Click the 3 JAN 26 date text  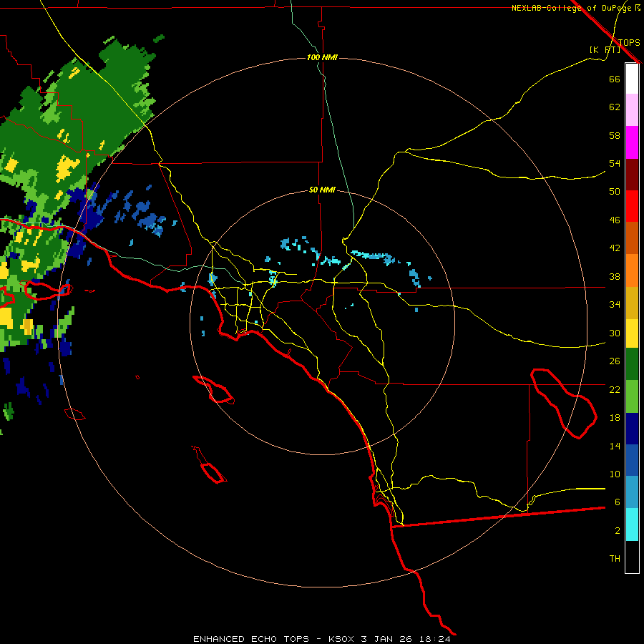click(x=388, y=639)
